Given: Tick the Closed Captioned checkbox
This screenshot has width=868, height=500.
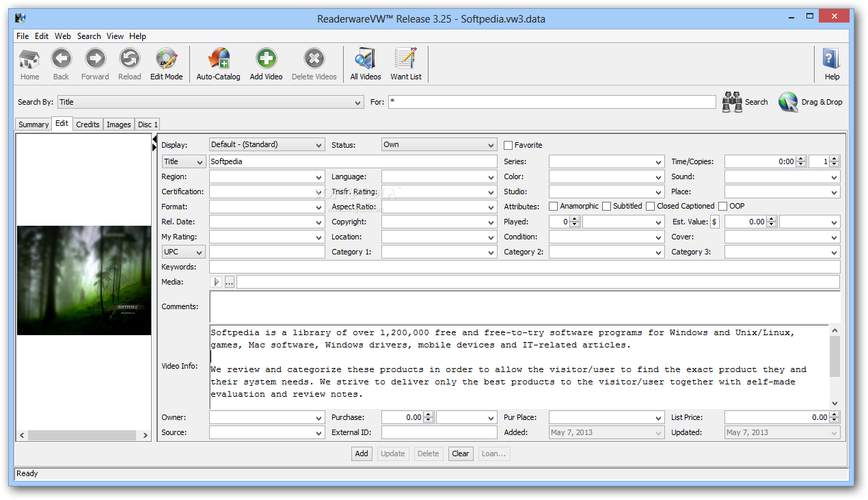Looking at the screenshot, I should [x=650, y=207].
